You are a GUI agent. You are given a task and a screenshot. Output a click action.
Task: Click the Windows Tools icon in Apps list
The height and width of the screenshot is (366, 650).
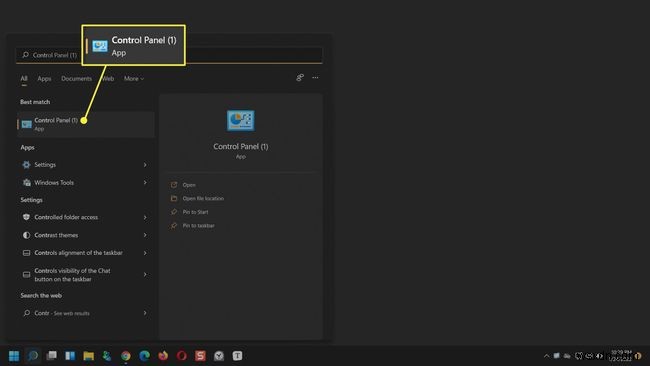27,182
